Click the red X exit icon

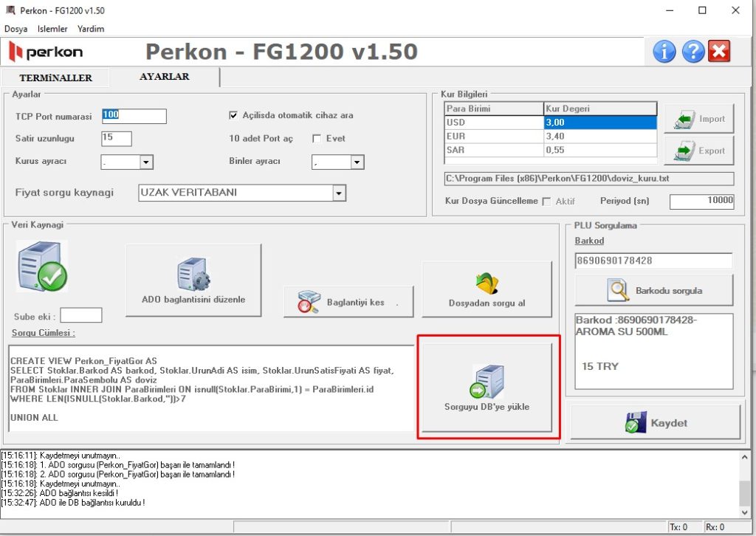[719, 51]
